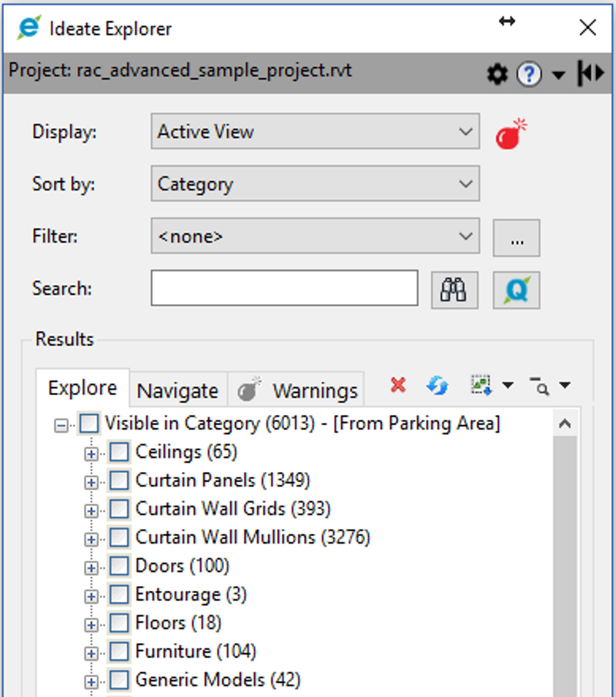The height and width of the screenshot is (697, 616).
Task: Click the collapse panel arrows icon
Action: [591, 73]
